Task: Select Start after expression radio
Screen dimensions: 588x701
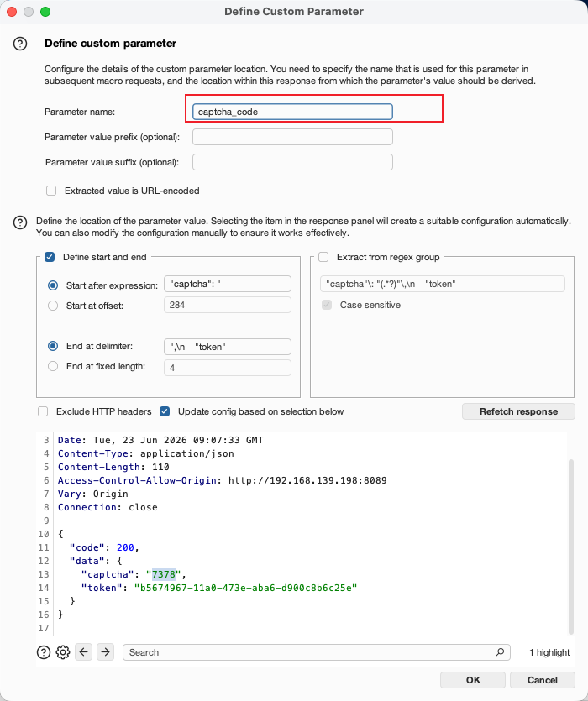Action: click(53, 285)
